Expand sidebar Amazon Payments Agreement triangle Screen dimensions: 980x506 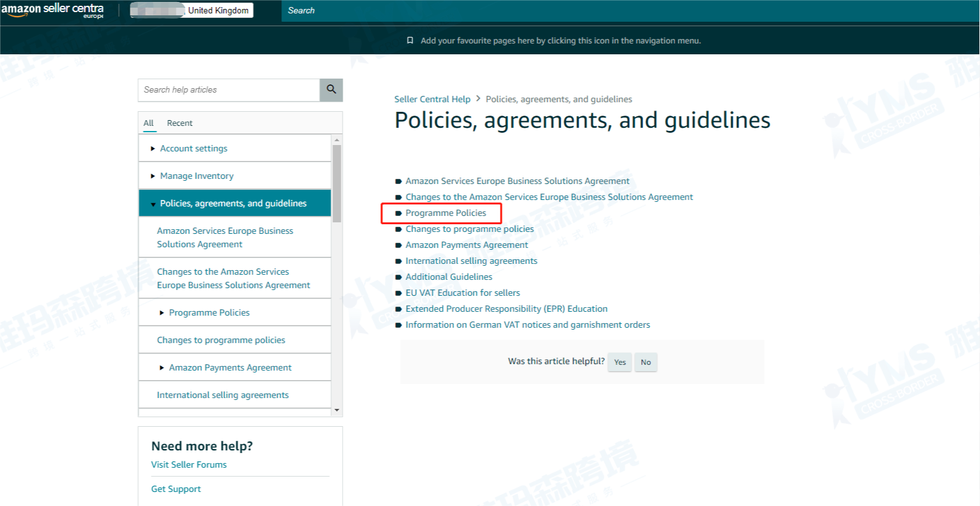click(162, 367)
